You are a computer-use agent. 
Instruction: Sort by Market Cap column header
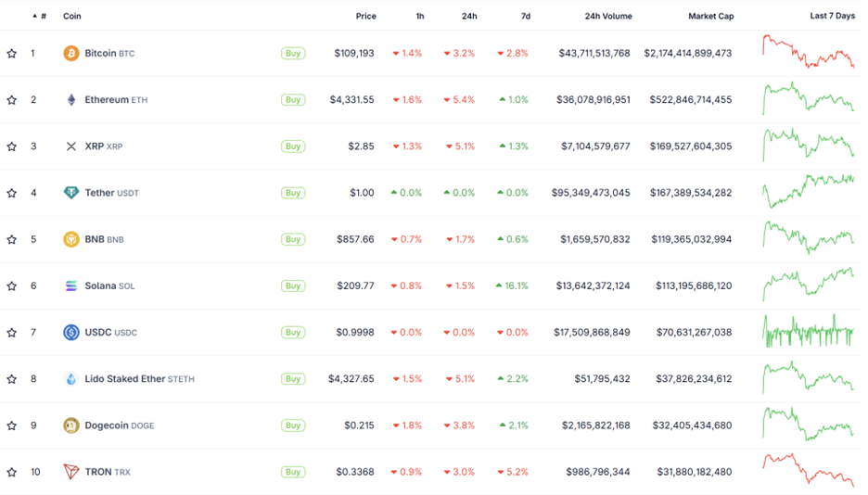coord(710,16)
